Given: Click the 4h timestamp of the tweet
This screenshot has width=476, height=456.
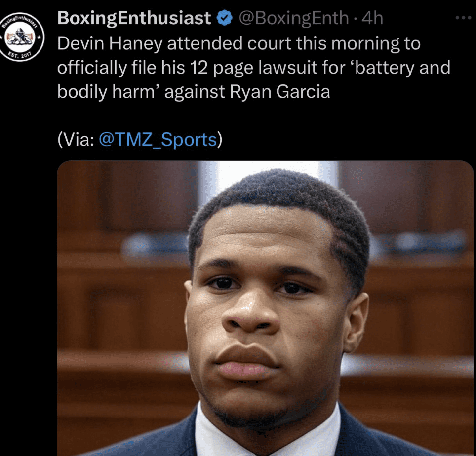Looking at the screenshot, I should point(372,18).
